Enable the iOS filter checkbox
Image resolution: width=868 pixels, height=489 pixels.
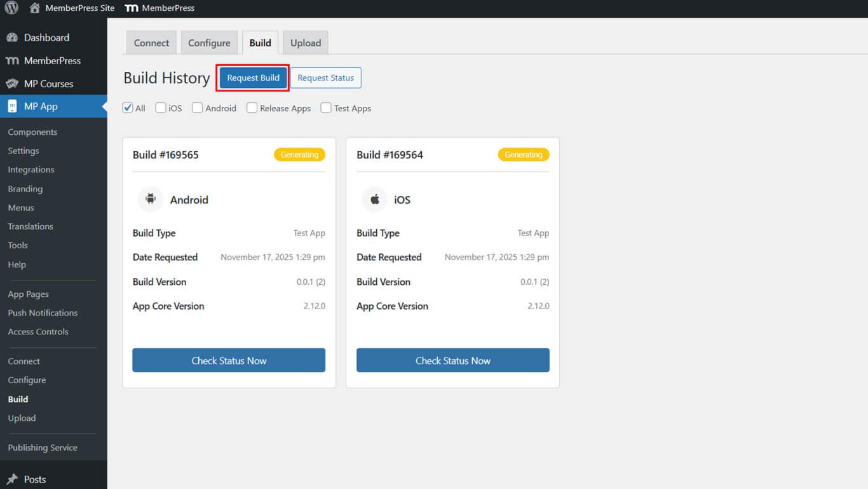tap(161, 108)
